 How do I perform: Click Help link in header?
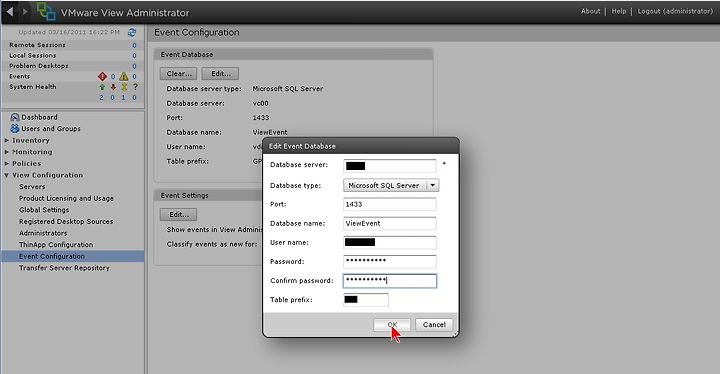[x=619, y=11]
